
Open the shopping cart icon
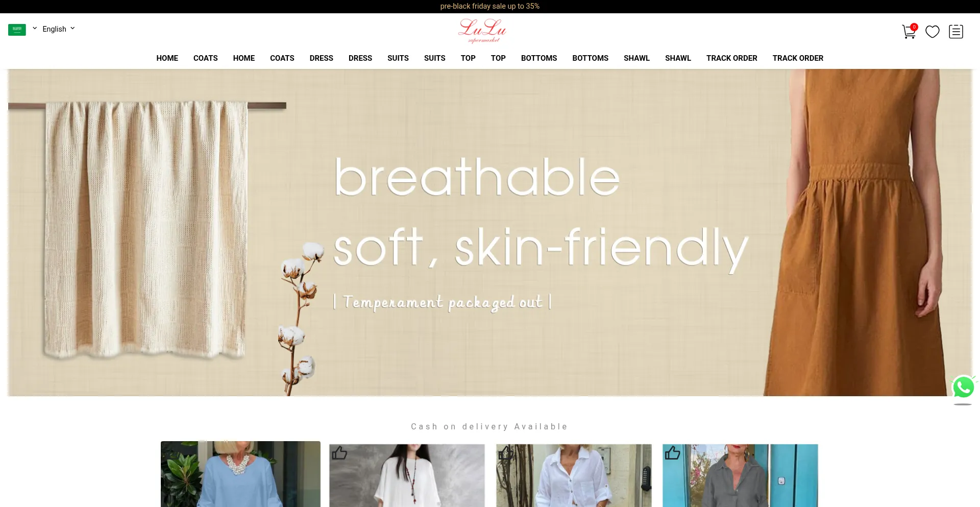(x=909, y=31)
